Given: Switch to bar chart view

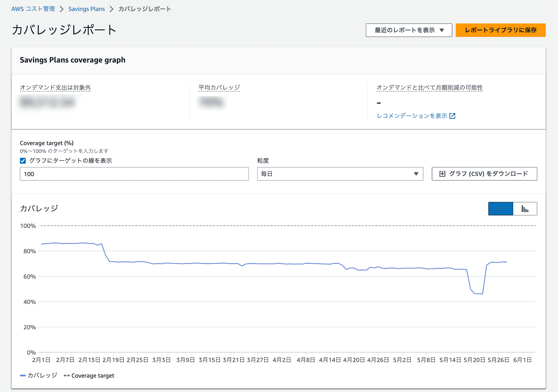Looking at the screenshot, I should tap(525, 209).
